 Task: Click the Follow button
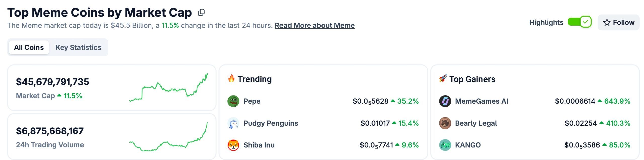(619, 22)
